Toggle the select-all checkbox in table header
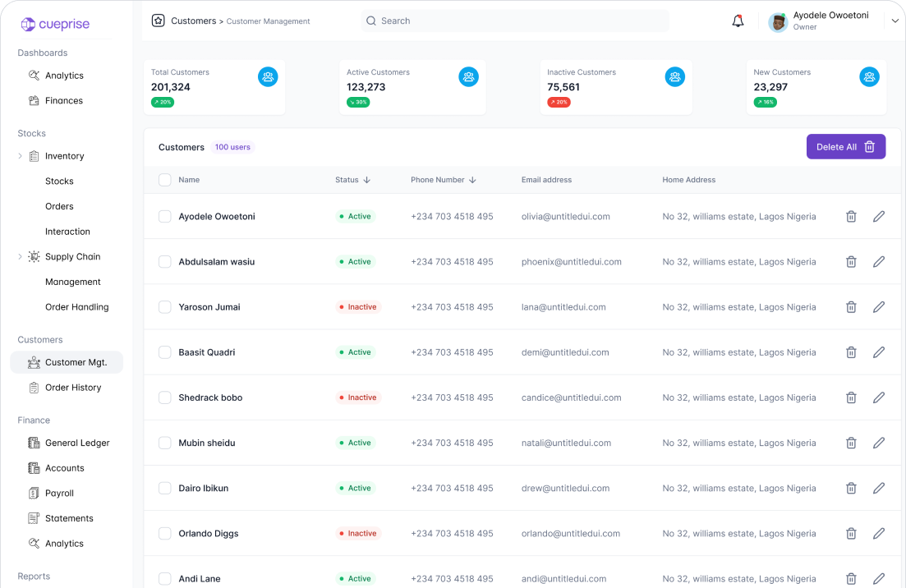The image size is (906, 588). click(165, 180)
